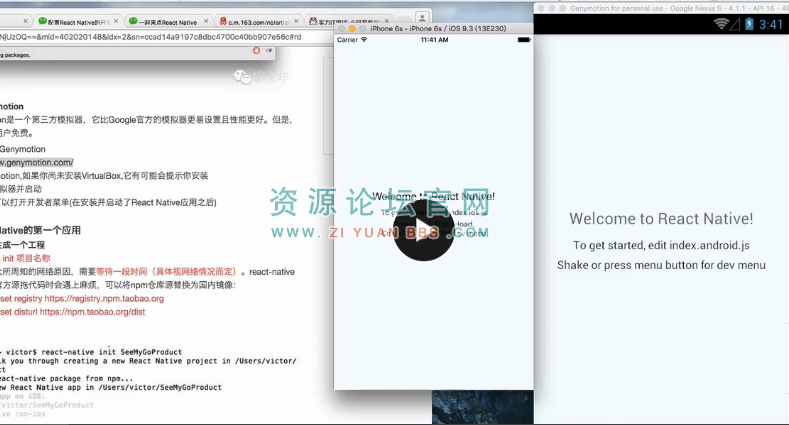The width and height of the screenshot is (789, 425).
Task: Click the iPhone 6s simulator window title
Action: [438, 29]
